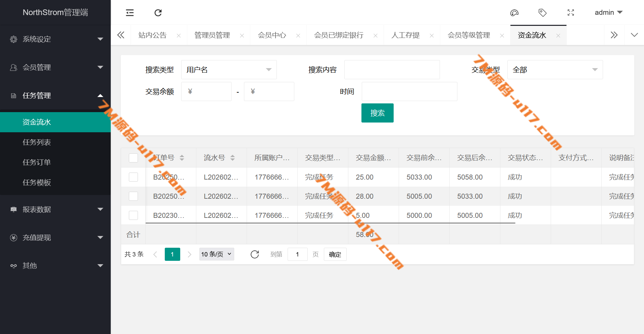Click the green 搜索 button
Image resolution: width=644 pixels, height=334 pixels.
(377, 113)
